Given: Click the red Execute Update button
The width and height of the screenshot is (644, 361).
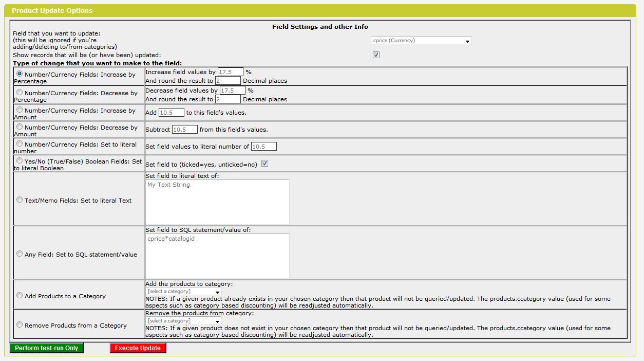Looking at the screenshot, I should 138,348.
